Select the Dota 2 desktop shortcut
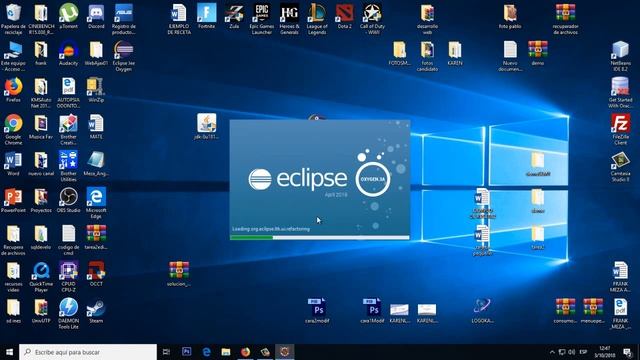 click(344, 17)
